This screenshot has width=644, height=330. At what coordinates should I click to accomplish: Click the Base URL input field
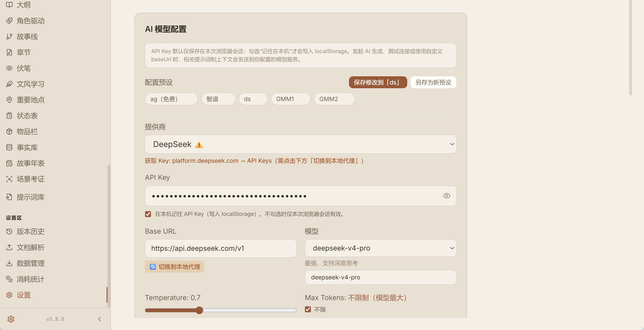click(221, 248)
